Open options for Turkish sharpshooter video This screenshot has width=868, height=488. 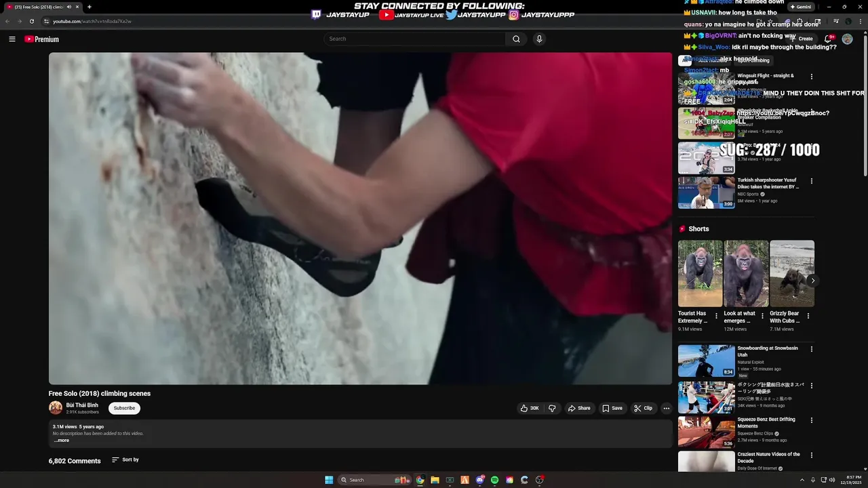[x=811, y=181]
